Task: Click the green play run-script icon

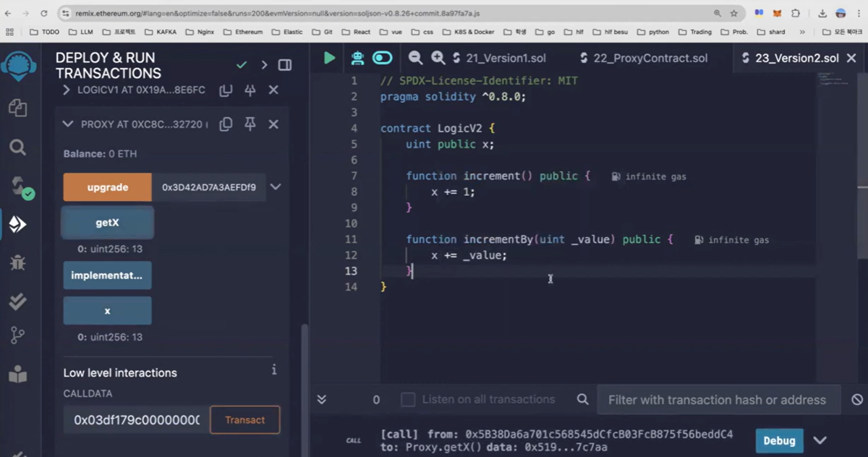Action: click(x=330, y=58)
